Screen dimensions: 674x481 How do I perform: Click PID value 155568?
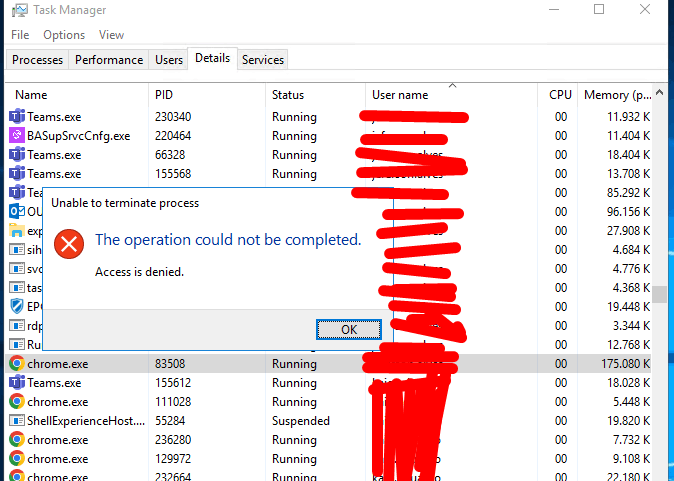pyautogui.click(x=173, y=174)
